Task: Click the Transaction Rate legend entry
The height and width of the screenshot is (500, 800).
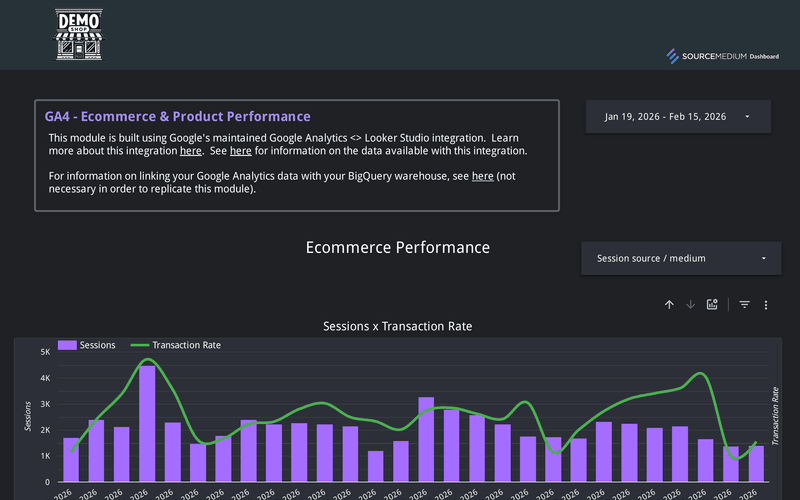Action: pos(185,345)
